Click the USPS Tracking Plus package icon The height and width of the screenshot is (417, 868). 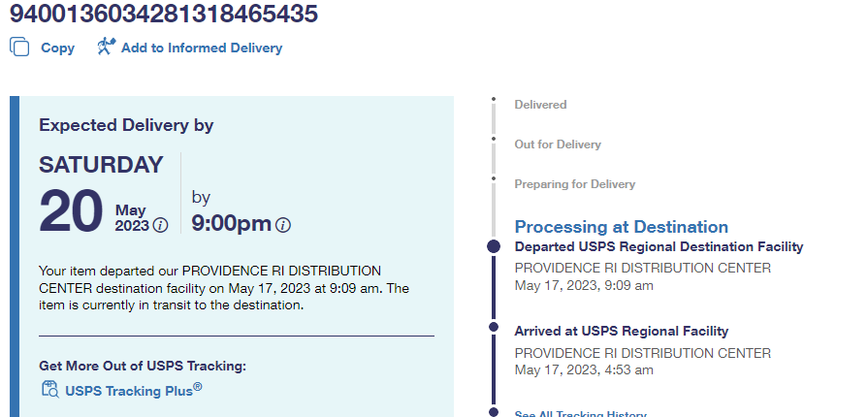click(49, 390)
